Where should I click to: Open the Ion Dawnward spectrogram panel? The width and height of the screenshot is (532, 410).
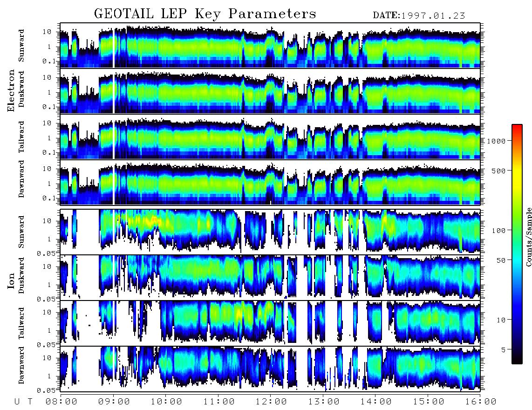[x=270, y=369]
